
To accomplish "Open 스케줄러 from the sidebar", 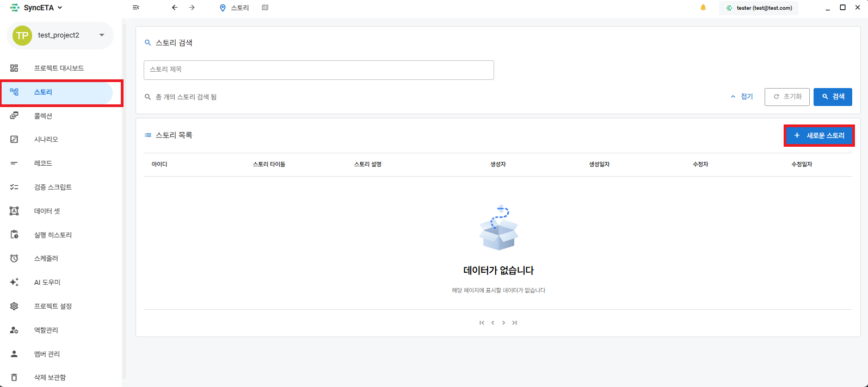I will point(46,258).
